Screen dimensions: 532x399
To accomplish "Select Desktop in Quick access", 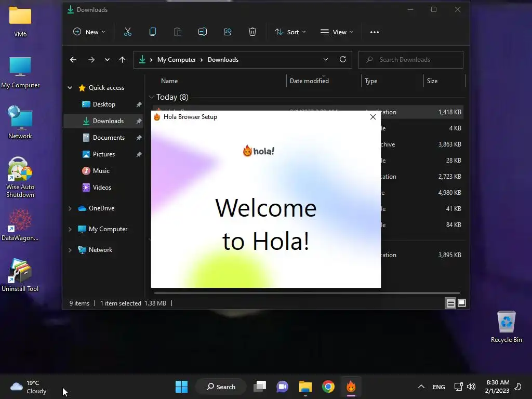I will point(103,104).
